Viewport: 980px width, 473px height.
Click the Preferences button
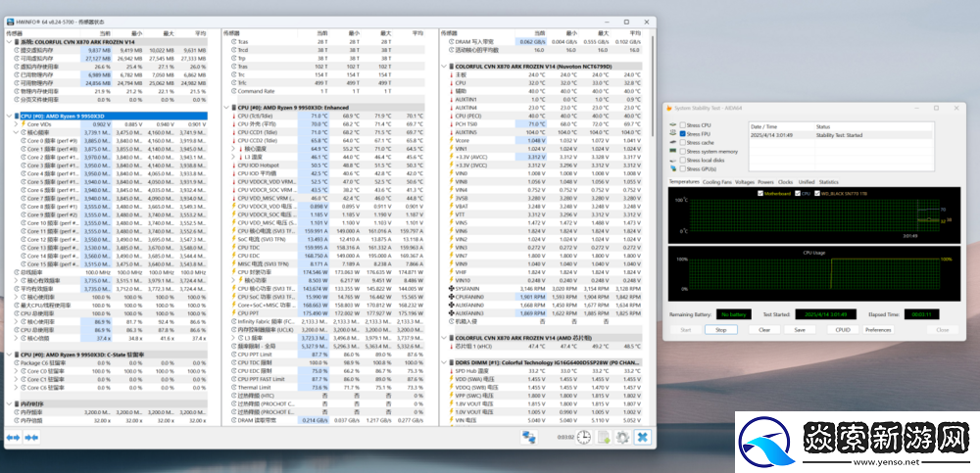coord(877,329)
